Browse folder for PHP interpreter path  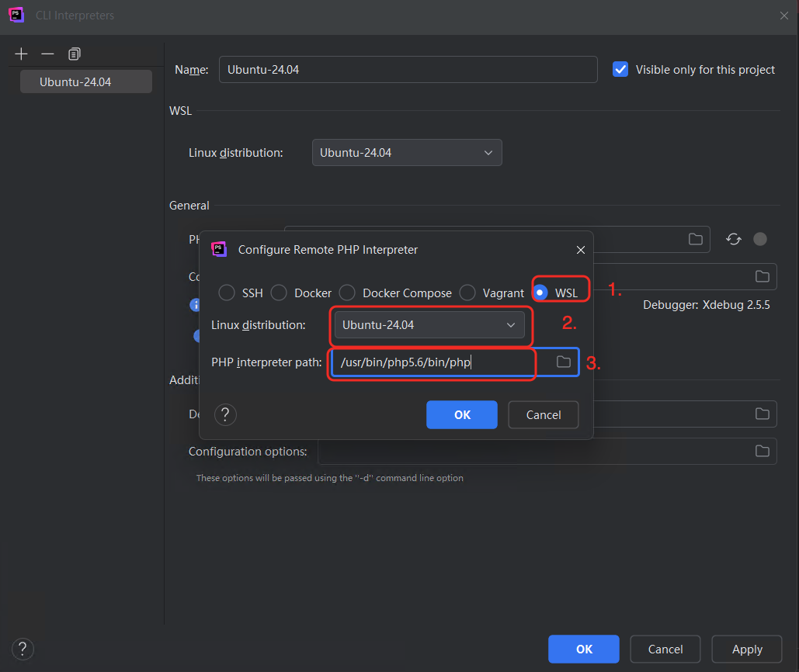pyautogui.click(x=564, y=362)
